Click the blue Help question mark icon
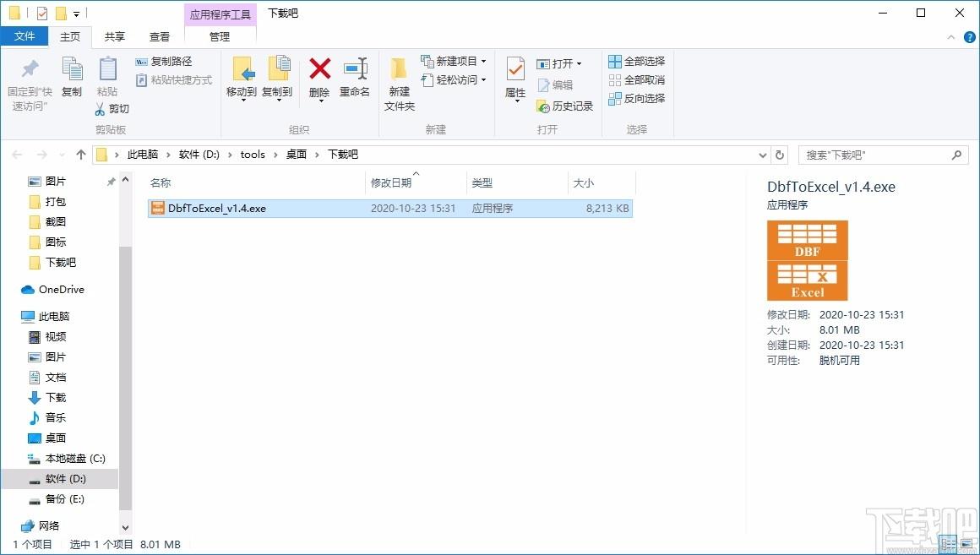The height and width of the screenshot is (555, 980). click(969, 37)
